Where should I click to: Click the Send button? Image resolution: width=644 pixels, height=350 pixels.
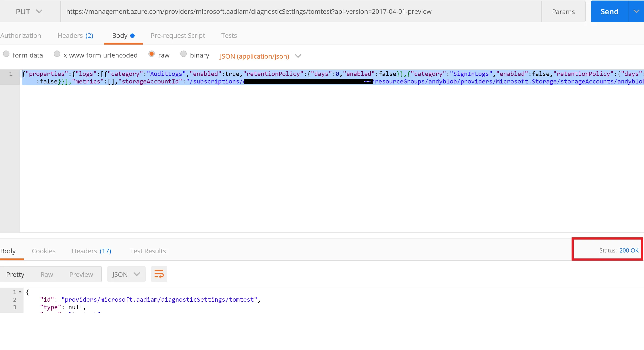click(x=609, y=12)
